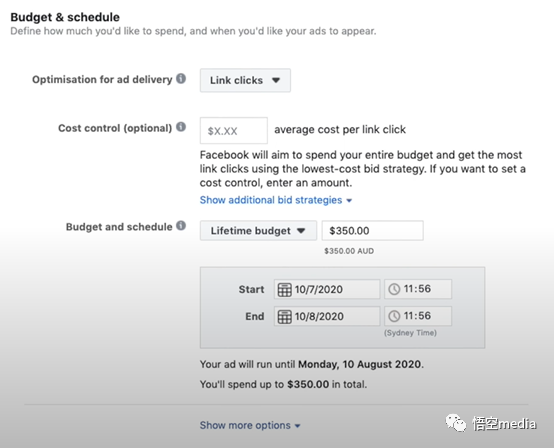Click the Budget & schedule heading

(65, 17)
